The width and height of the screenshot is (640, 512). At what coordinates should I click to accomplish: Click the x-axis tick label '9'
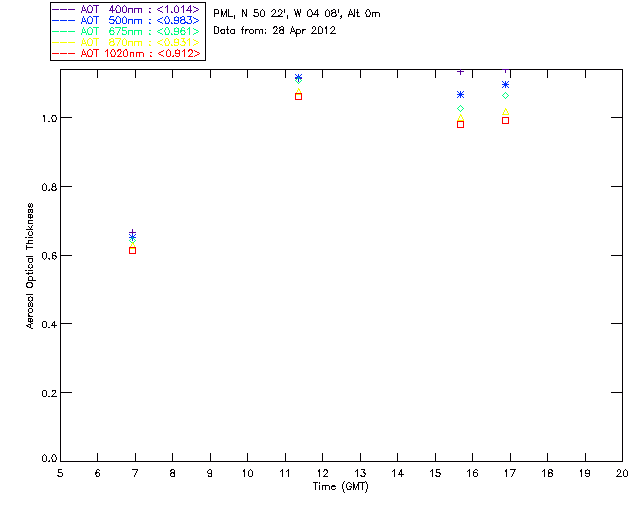tap(210, 473)
